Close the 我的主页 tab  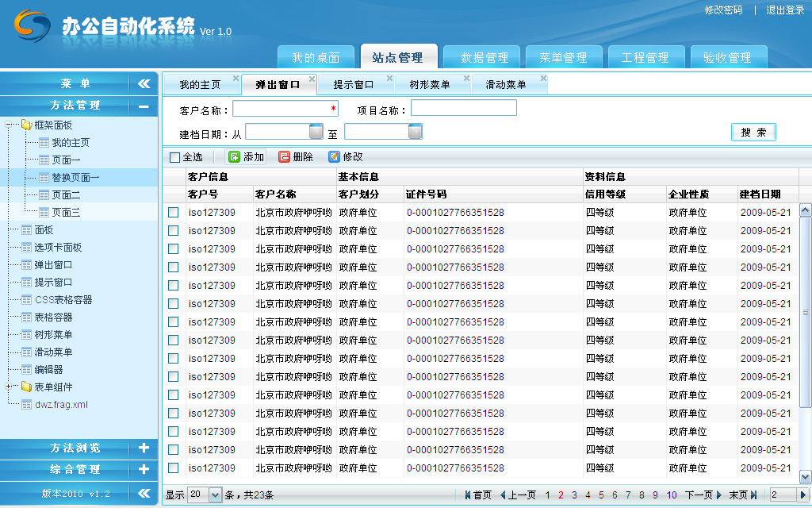pos(236,79)
